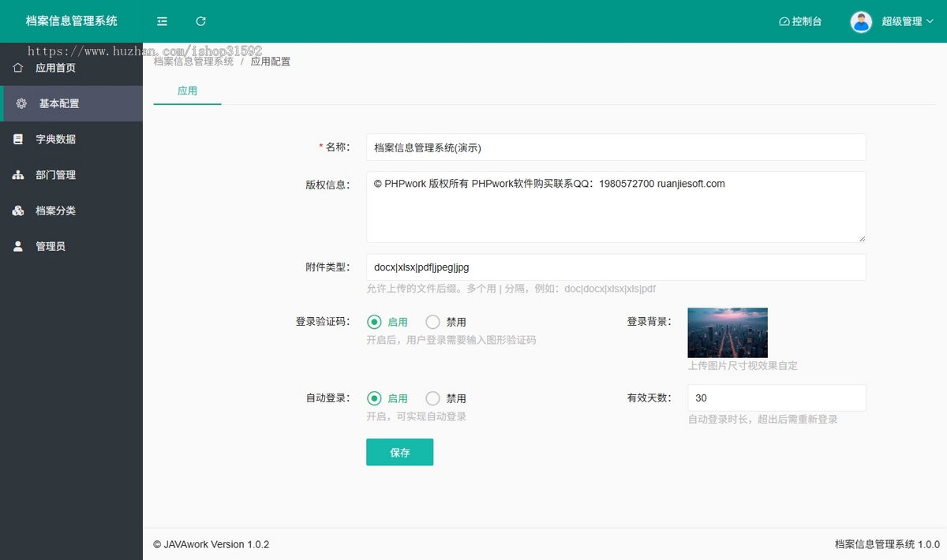Click the user avatar icon
947x560 pixels.
click(861, 21)
